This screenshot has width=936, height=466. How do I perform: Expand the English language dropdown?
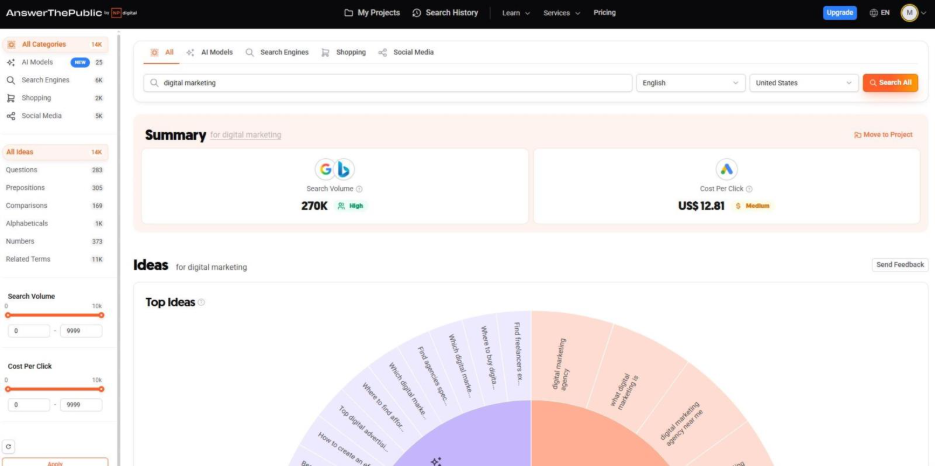[x=690, y=83]
